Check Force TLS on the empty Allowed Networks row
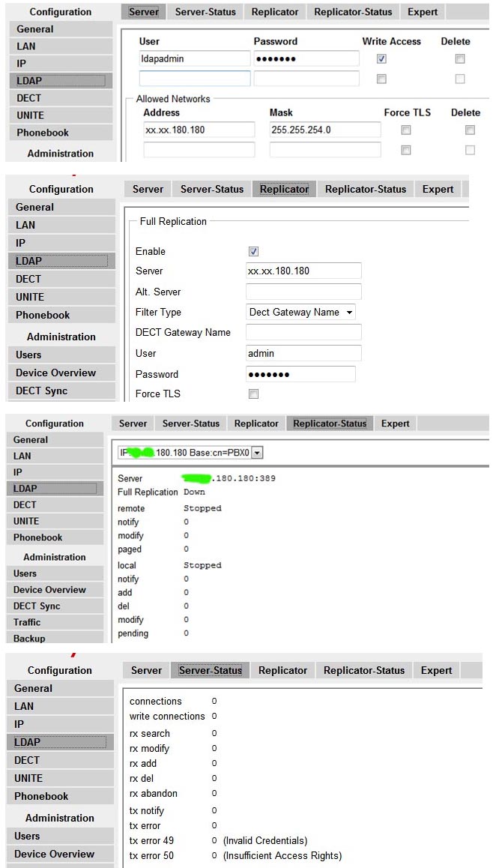The width and height of the screenshot is (493, 868). pyautogui.click(x=405, y=150)
